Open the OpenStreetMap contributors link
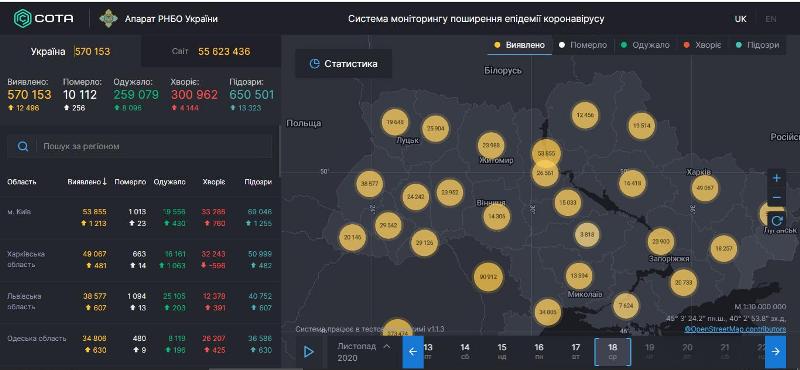This screenshot has width=800, height=370. (x=735, y=329)
